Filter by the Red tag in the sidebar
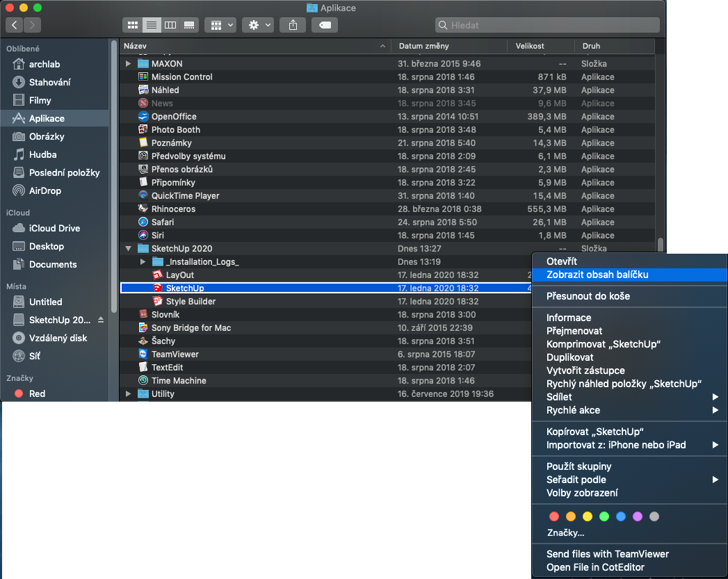Image resolution: width=728 pixels, height=579 pixels. [55, 394]
